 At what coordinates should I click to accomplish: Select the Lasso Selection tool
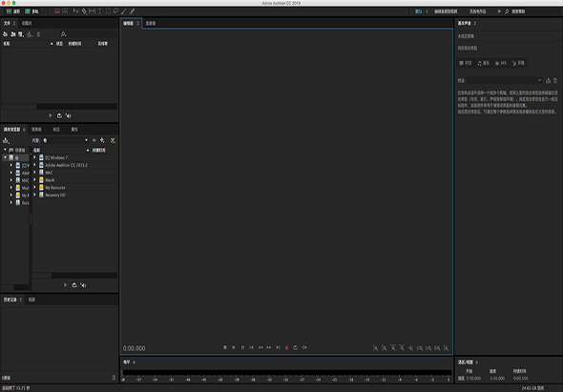pos(115,11)
